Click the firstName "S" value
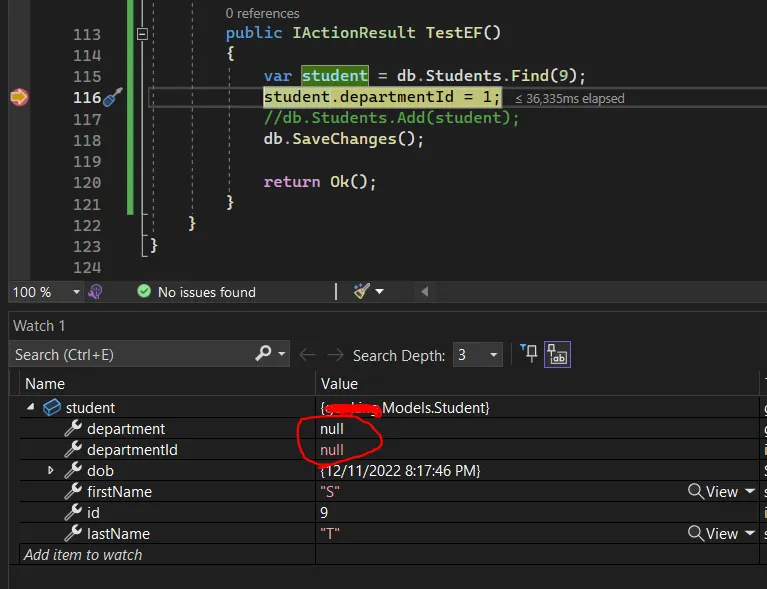 pos(330,492)
